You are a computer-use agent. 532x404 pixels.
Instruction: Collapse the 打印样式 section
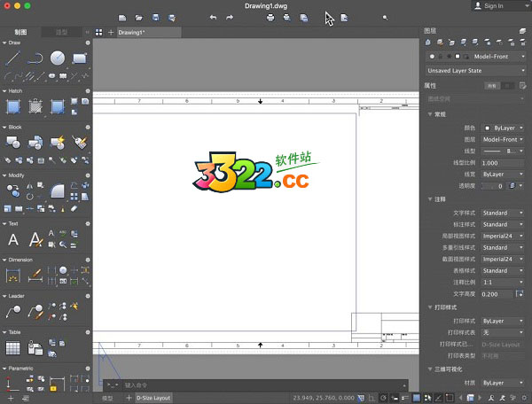point(429,307)
